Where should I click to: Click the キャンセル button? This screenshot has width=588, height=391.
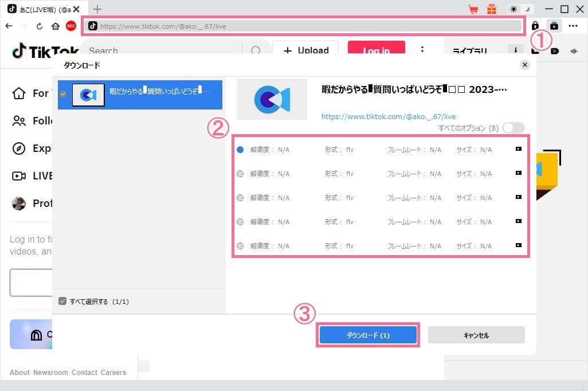pyautogui.click(x=476, y=335)
